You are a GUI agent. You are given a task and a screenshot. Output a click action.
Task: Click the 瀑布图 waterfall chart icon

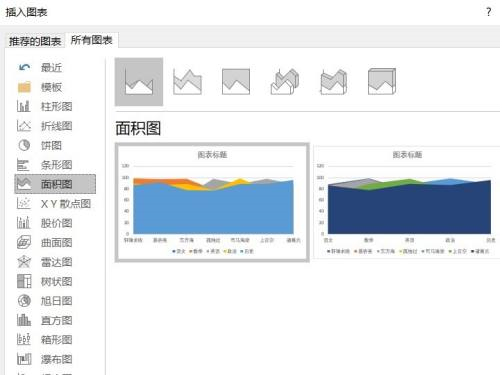coord(24,359)
